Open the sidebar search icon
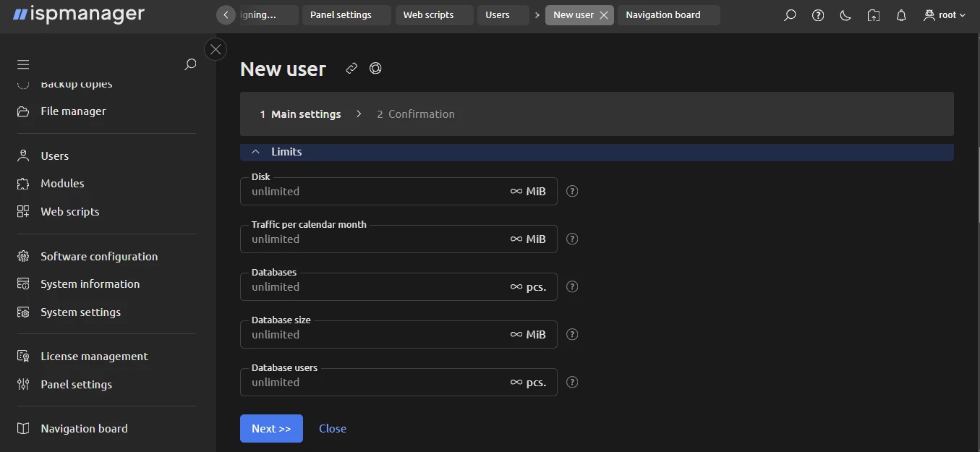 tap(190, 64)
